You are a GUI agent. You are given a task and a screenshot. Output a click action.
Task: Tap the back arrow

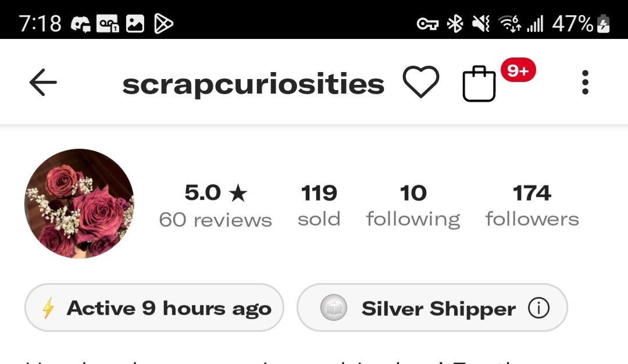coord(43,83)
